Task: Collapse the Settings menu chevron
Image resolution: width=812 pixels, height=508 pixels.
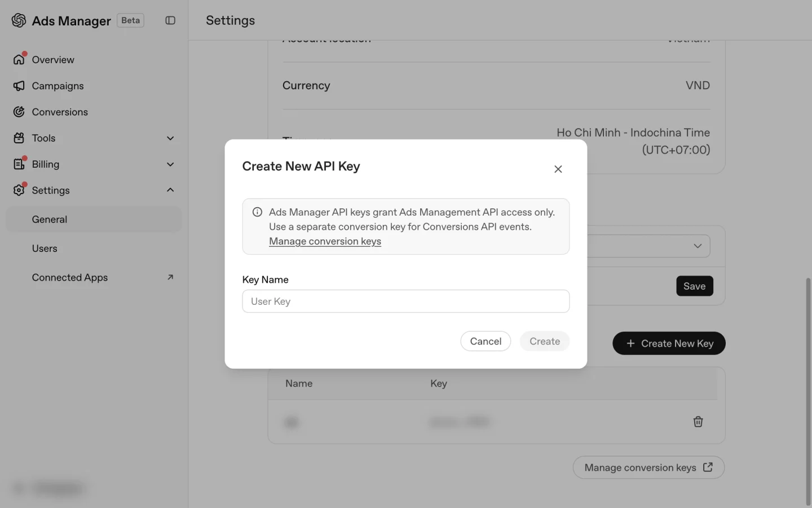Action: click(170, 190)
